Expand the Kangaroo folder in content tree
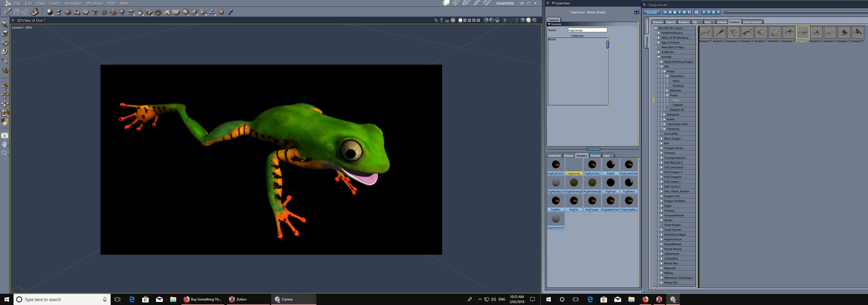 tap(665, 115)
